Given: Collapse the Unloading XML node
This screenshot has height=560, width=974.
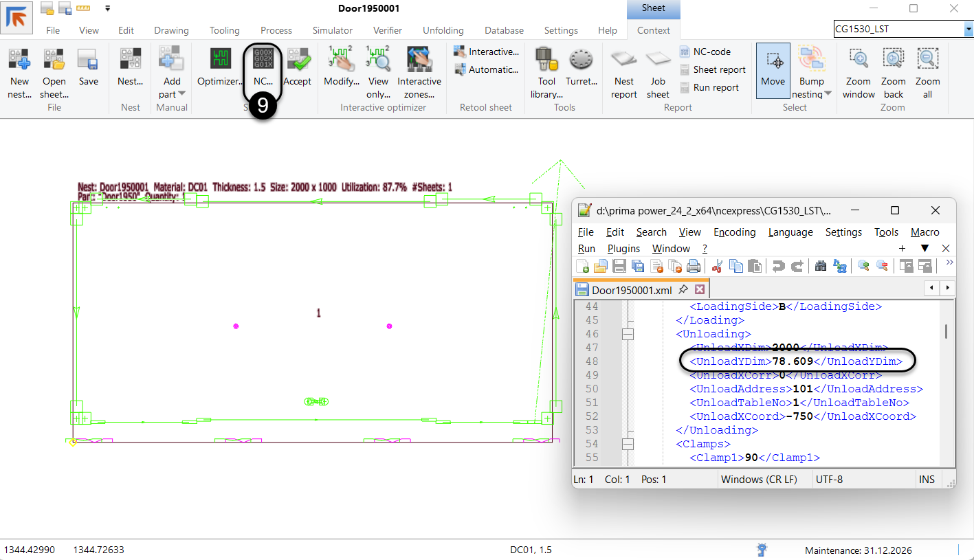Looking at the screenshot, I should (628, 334).
